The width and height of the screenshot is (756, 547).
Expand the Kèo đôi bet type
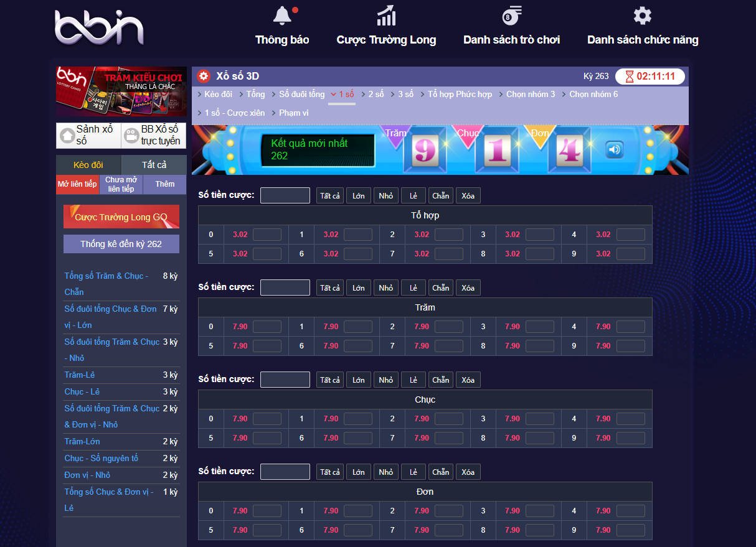217,95
